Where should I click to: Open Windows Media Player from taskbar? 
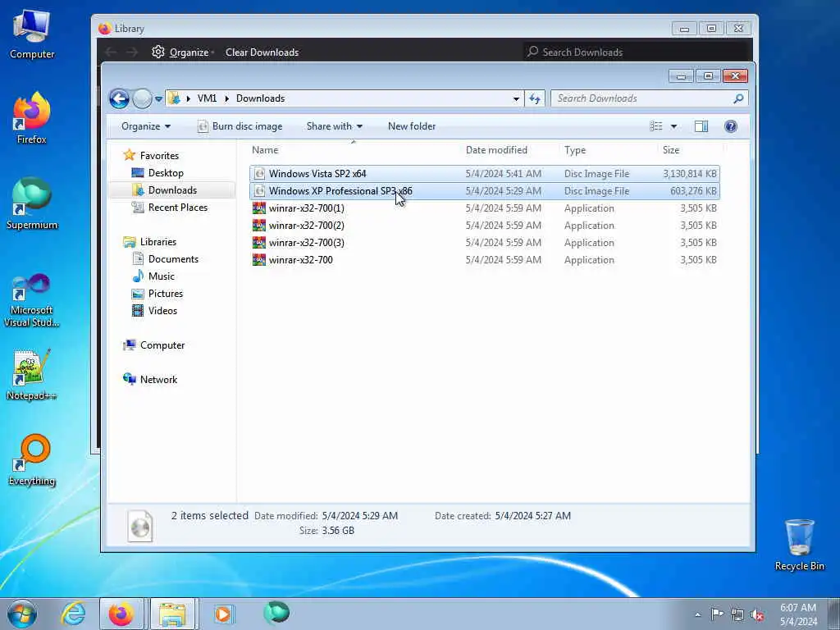[x=223, y=614]
